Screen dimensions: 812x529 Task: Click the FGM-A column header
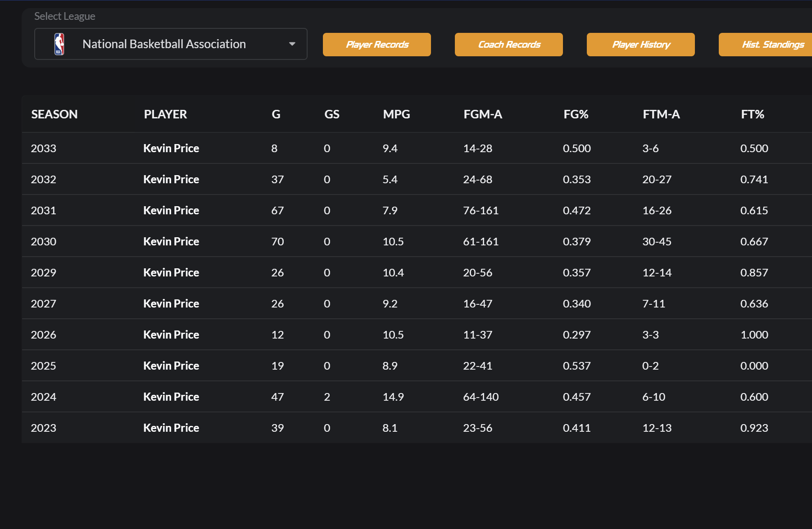pyautogui.click(x=482, y=114)
